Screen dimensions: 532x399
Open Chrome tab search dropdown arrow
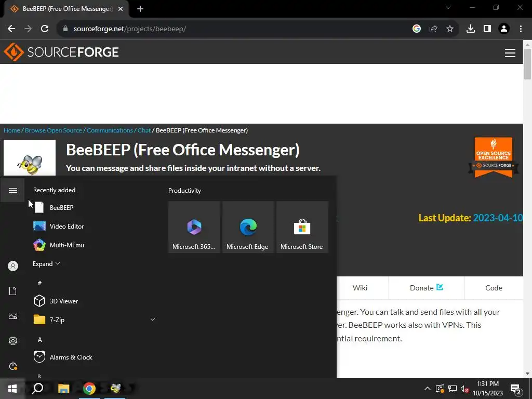[448, 7]
